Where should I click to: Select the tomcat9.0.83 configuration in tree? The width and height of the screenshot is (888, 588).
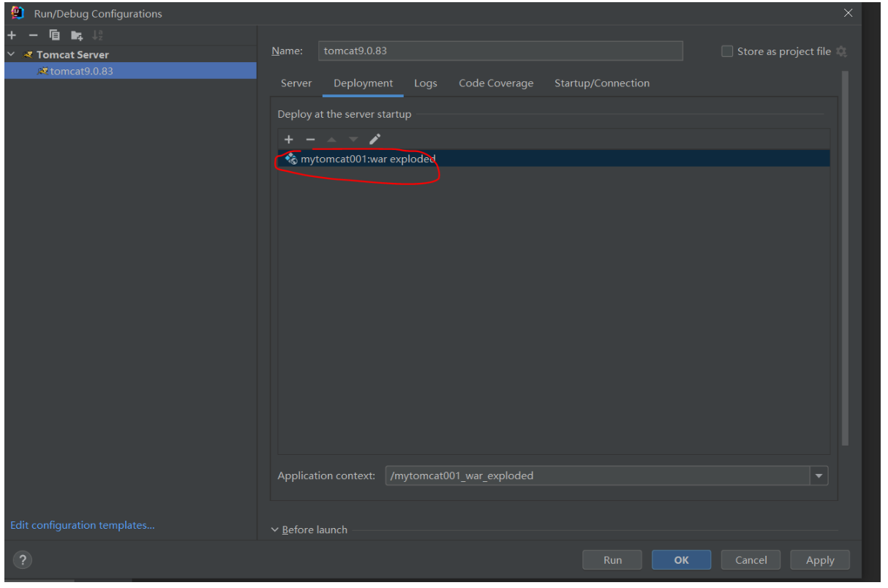(130, 71)
